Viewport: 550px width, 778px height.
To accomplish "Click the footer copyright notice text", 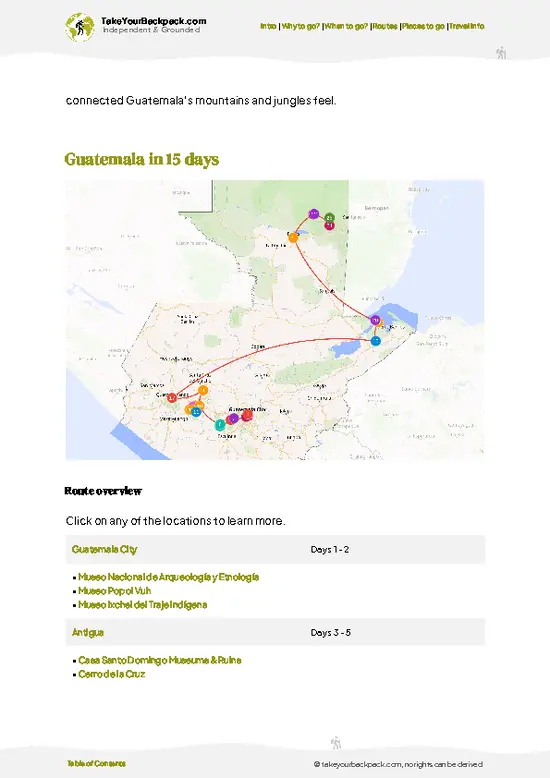I will tap(398, 764).
